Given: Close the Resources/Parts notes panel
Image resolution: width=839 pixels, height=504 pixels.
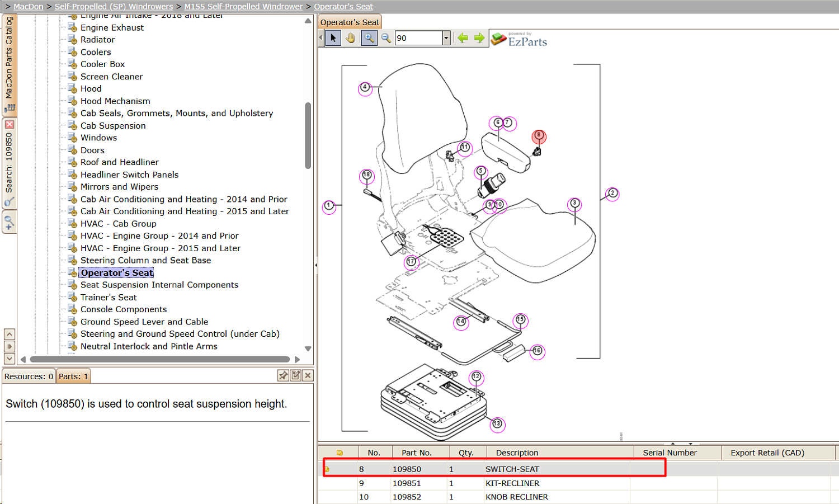Looking at the screenshot, I should tap(308, 375).
